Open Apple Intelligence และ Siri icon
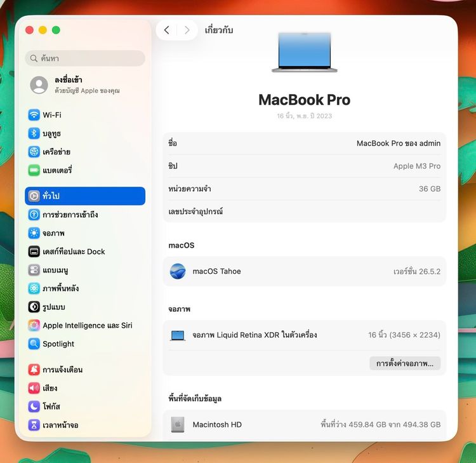This screenshot has height=463, width=476. click(34, 325)
